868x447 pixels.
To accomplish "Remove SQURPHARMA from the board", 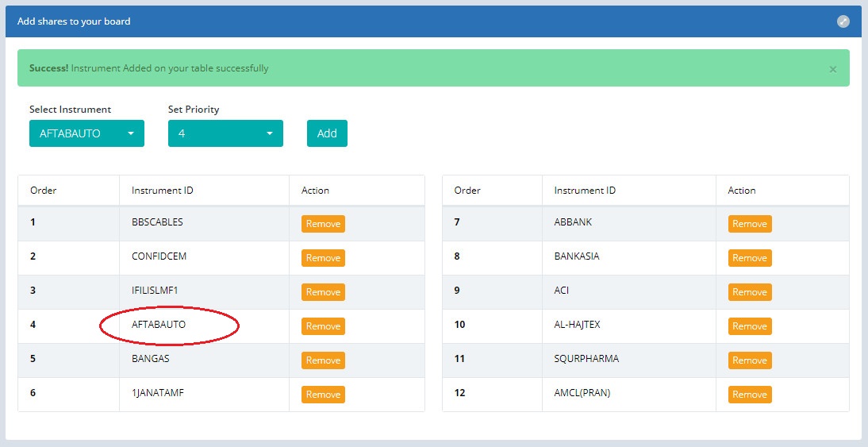I will tap(749, 360).
